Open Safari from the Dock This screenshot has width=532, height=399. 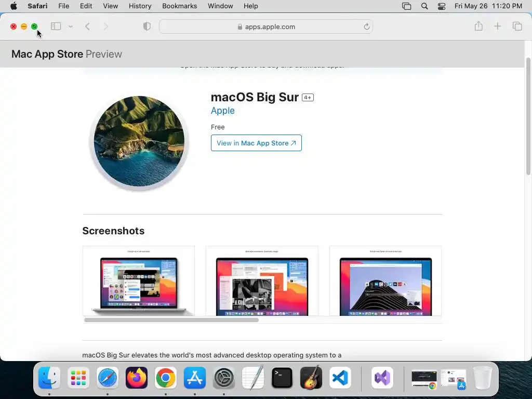coord(108,378)
